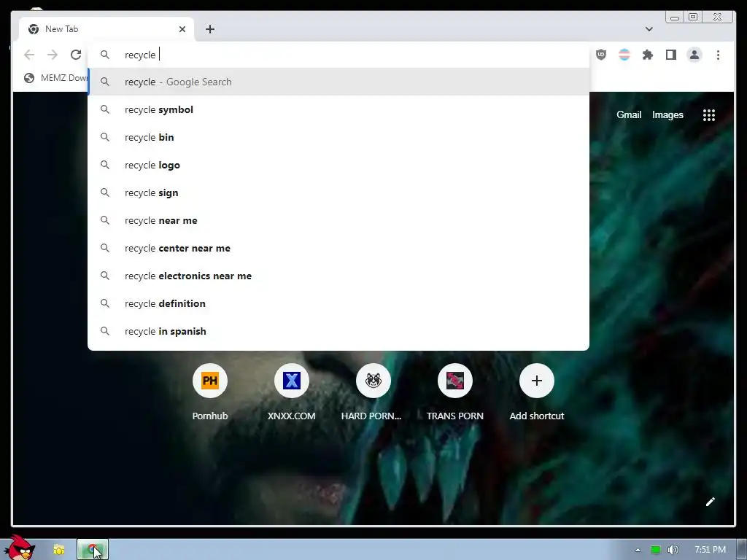Image resolution: width=747 pixels, height=560 pixels.
Task: Reload the current page
Action: (x=76, y=55)
